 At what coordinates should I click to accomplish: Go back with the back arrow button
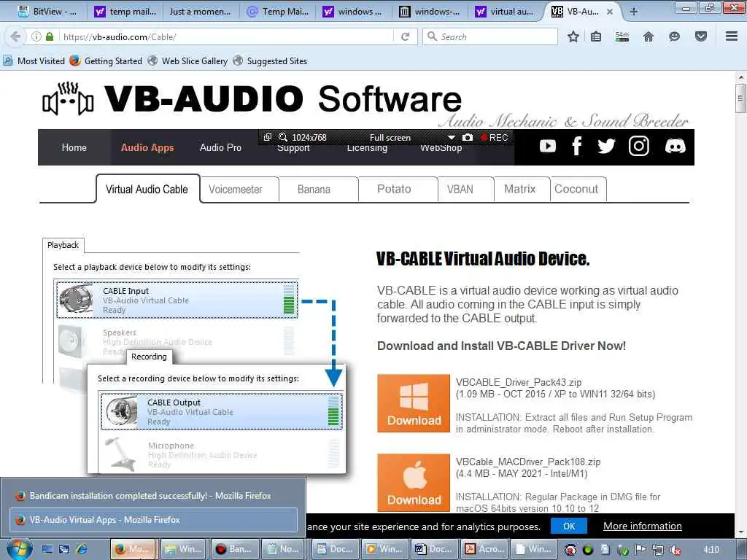coord(15,36)
